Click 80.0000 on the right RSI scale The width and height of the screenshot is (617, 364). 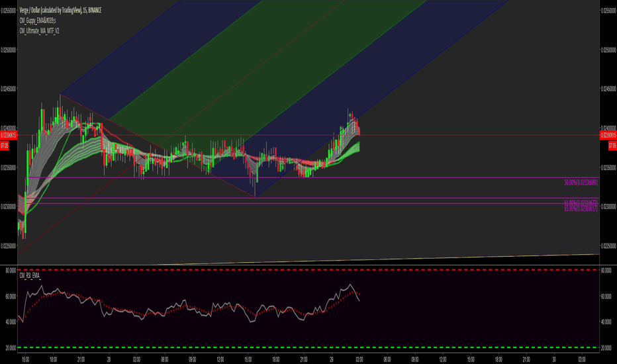(x=606, y=271)
